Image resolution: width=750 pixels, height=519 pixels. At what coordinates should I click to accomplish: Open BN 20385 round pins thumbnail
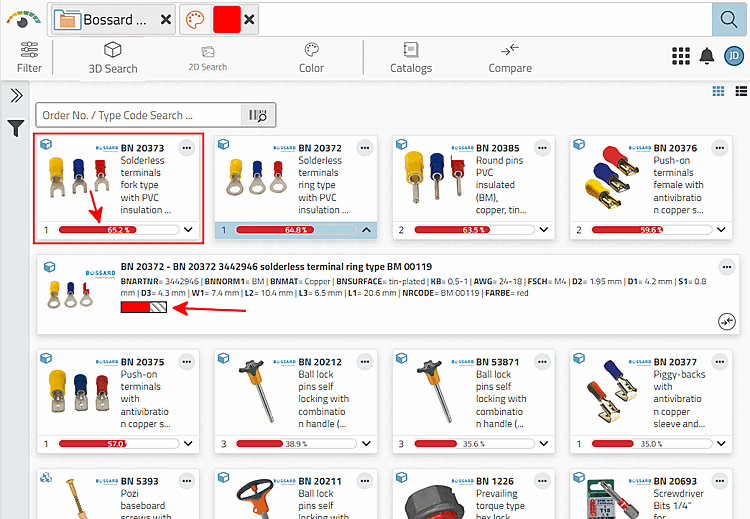pyautogui.click(x=434, y=176)
